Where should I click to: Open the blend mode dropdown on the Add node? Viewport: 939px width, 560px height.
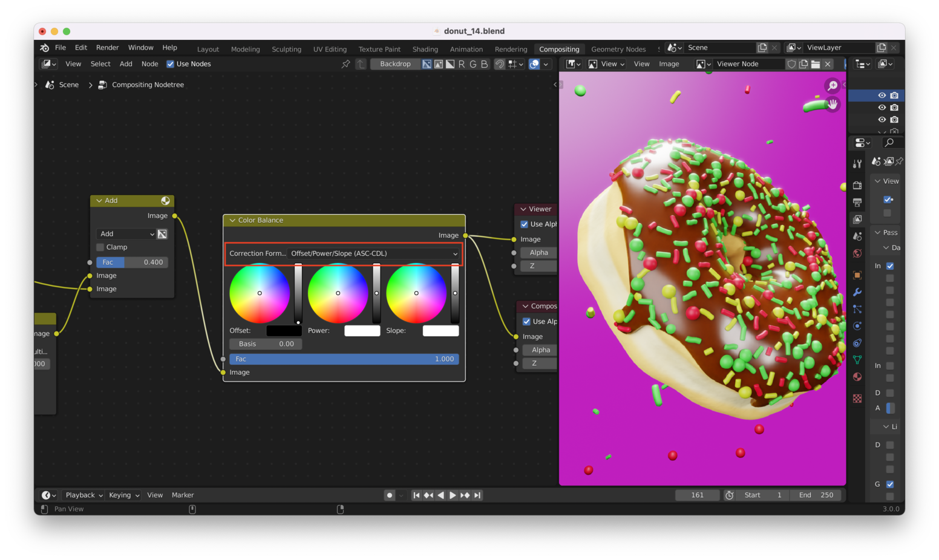click(x=125, y=233)
